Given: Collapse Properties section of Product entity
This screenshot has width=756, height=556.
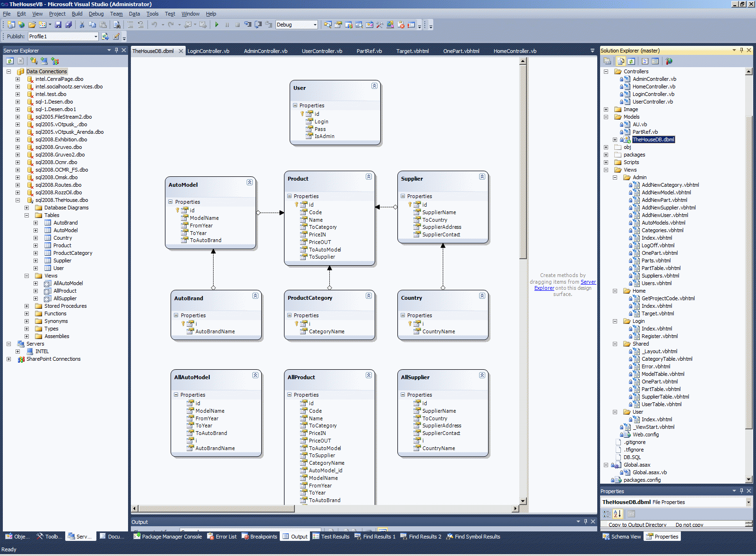Looking at the screenshot, I should pos(289,196).
